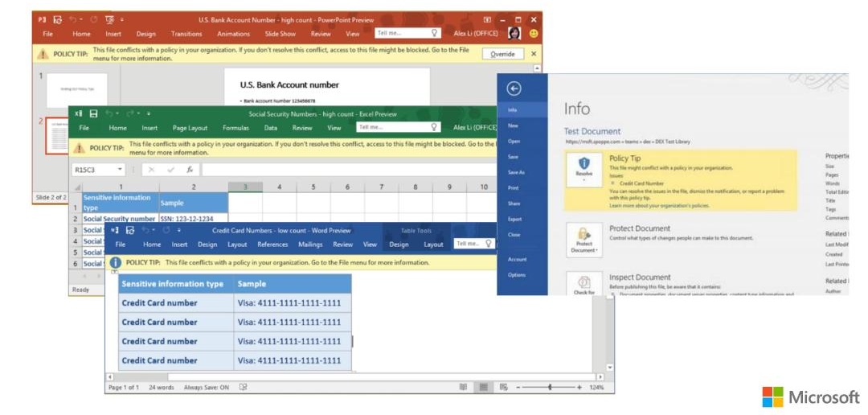
Task: Click 'Learn more about your organization's policies' link
Action: (659, 206)
